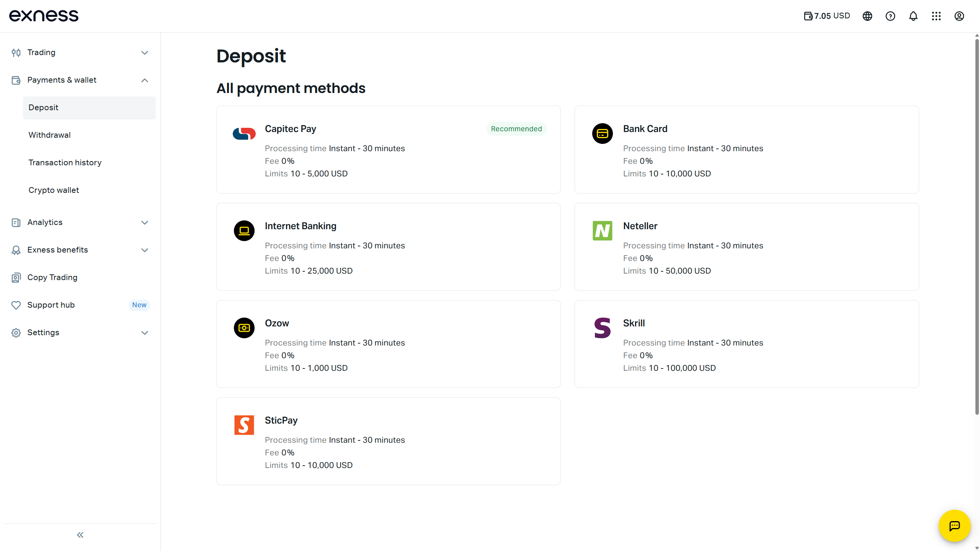This screenshot has height=551, width=980.
Task: Open Support hub
Action: (x=80, y=305)
